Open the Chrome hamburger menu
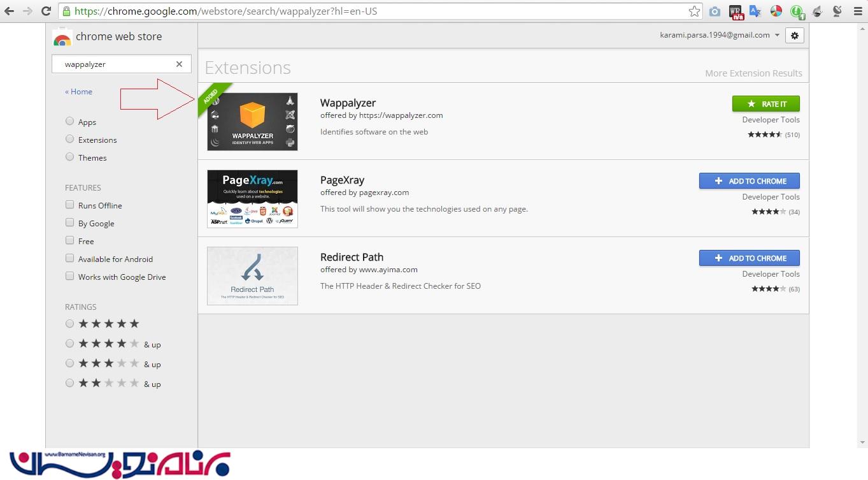This screenshot has height=480, width=868. (x=857, y=11)
